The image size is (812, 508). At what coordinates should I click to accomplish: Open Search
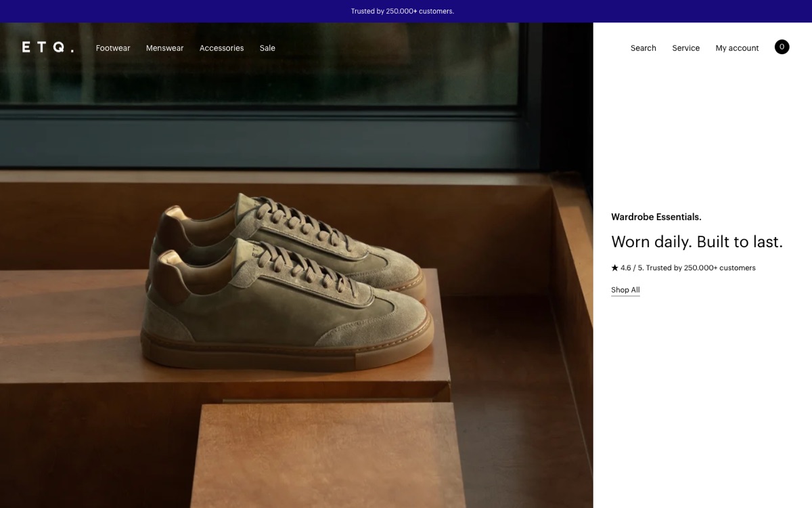[x=643, y=48]
